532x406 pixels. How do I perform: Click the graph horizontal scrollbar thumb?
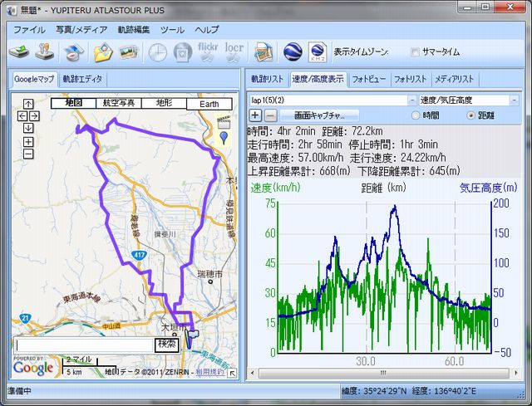click(x=384, y=373)
